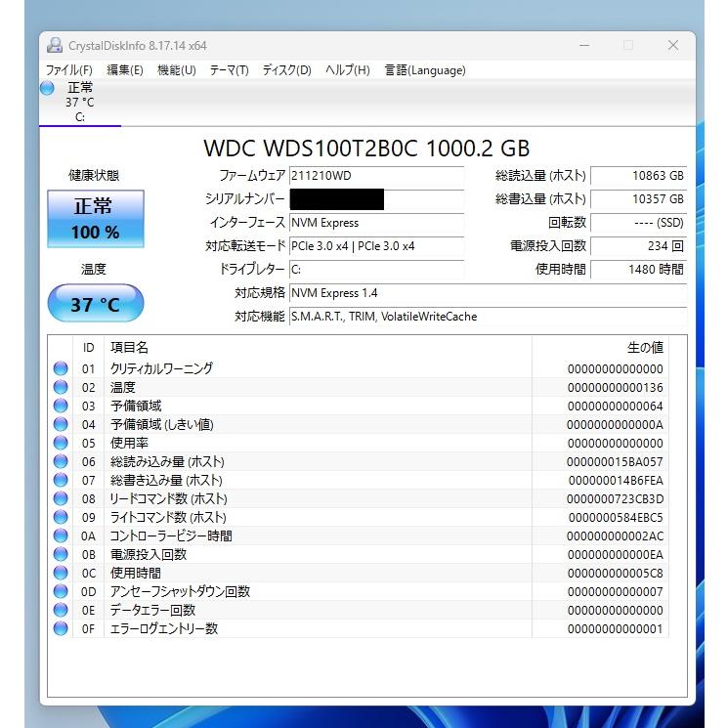Click the status icon for row 09 ライトコマンド数
728x728 pixels.
point(61,517)
